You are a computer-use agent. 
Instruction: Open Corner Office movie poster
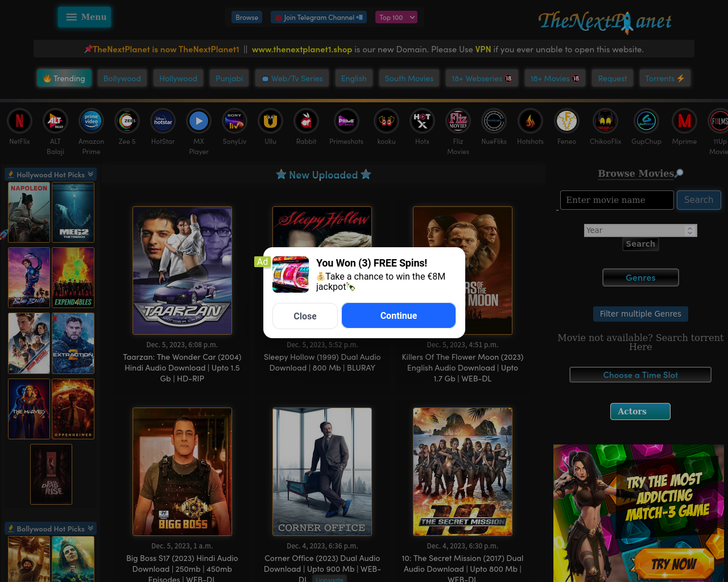point(322,472)
